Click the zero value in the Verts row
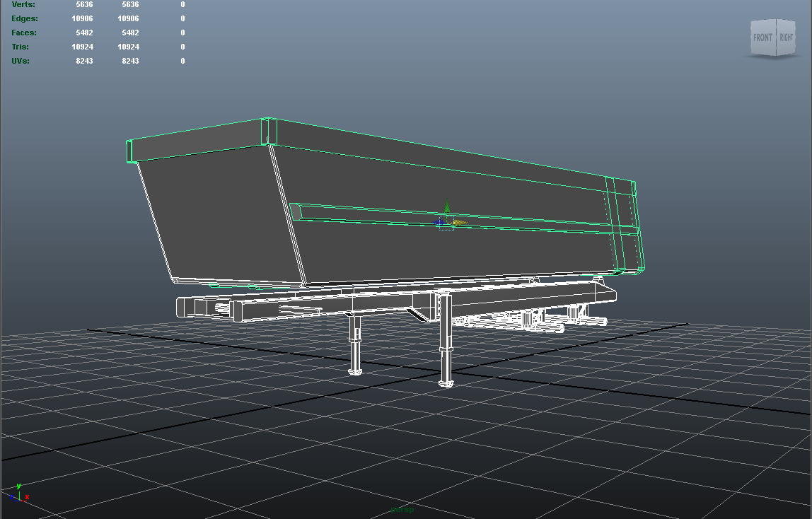 pyautogui.click(x=182, y=4)
